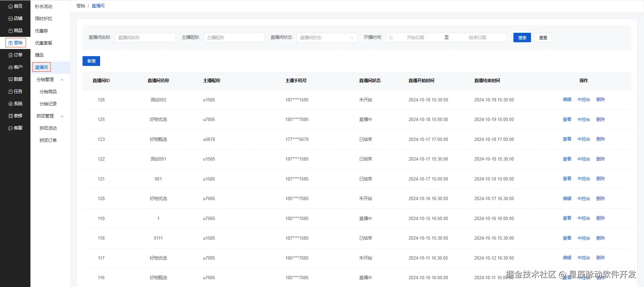Select 优惠套餐 menu item

tap(44, 43)
